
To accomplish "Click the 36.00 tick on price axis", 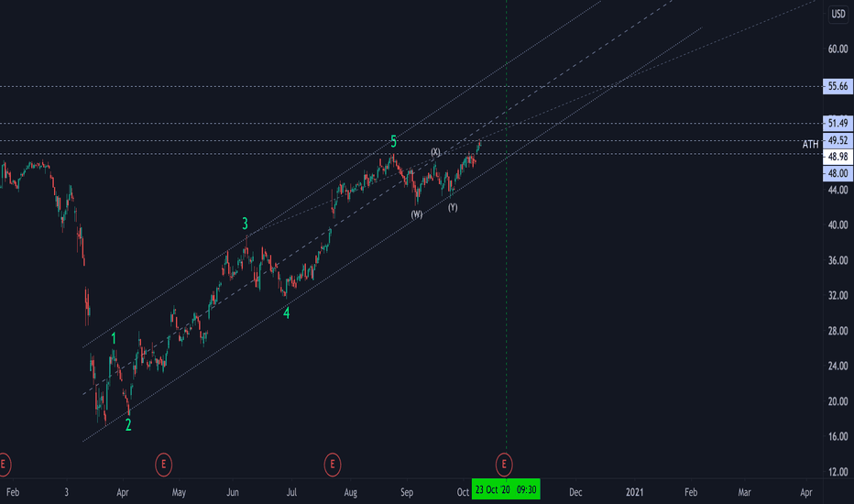I will pyautogui.click(x=838, y=260).
